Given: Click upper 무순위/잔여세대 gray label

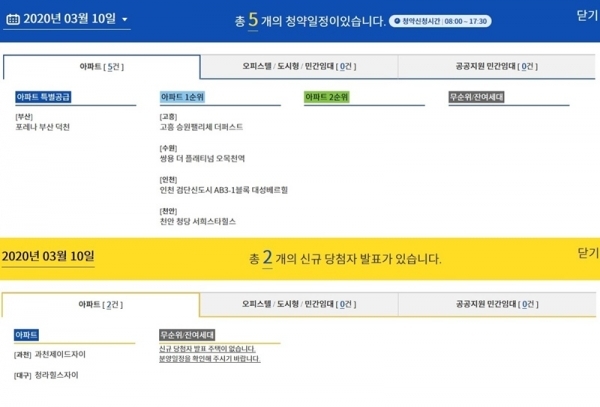Looking at the screenshot, I should (476, 97).
